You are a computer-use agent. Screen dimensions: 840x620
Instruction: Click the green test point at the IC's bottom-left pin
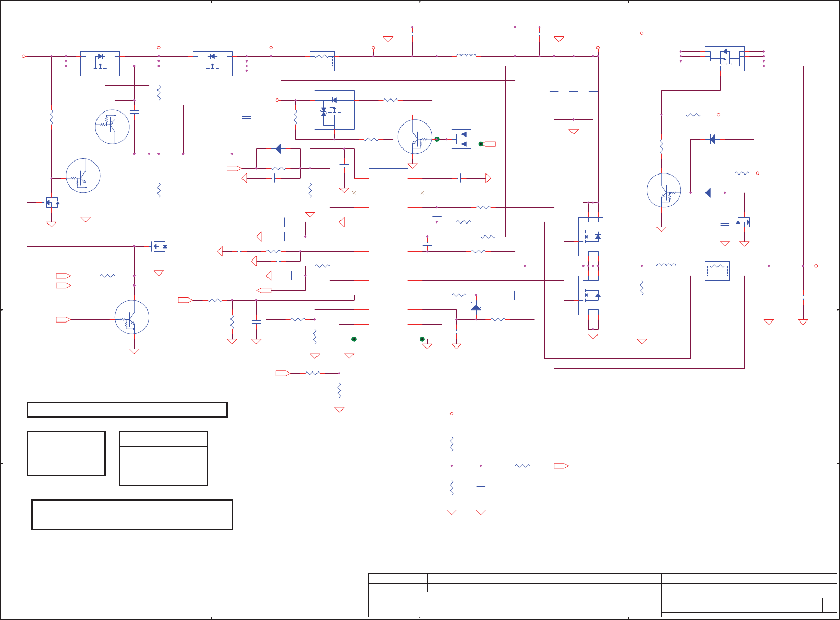[x=354, y=339]
